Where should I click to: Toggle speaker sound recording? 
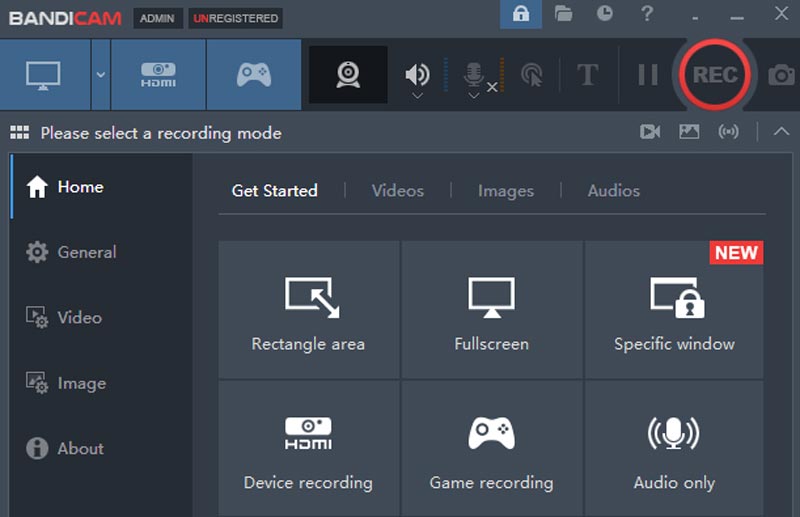[417, 75]
